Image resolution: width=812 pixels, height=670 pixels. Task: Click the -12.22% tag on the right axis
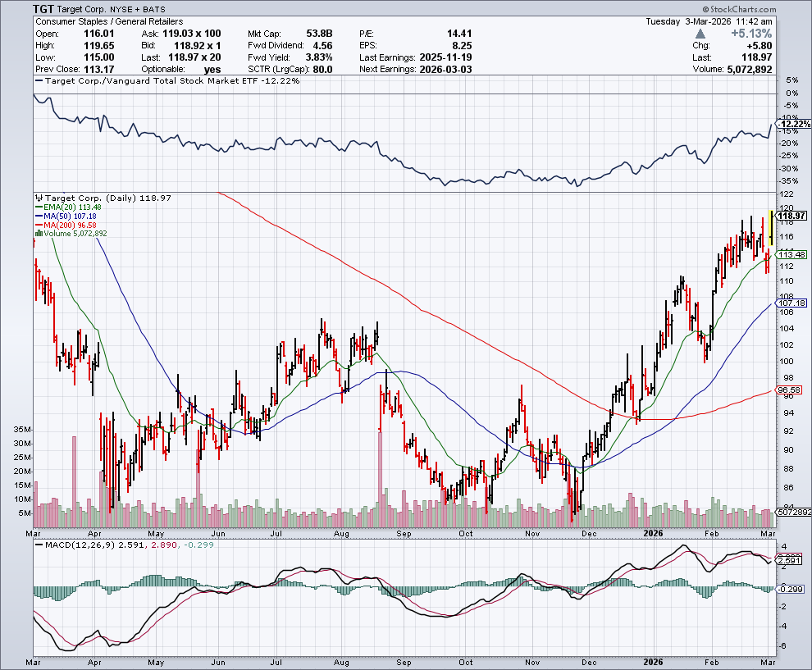793,124
